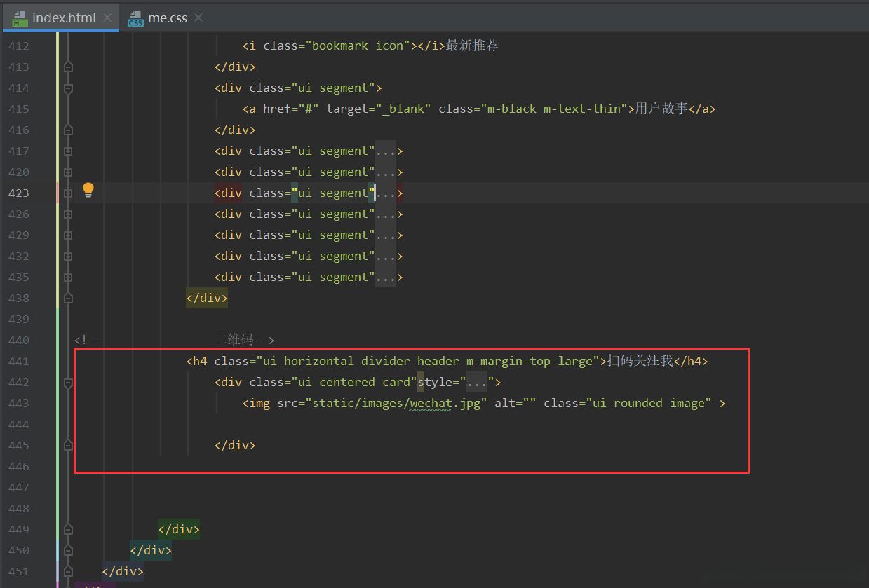Click the 用户故事 link text
The height and width of the screenshot is (588, 869).
[x=661, y=109]
